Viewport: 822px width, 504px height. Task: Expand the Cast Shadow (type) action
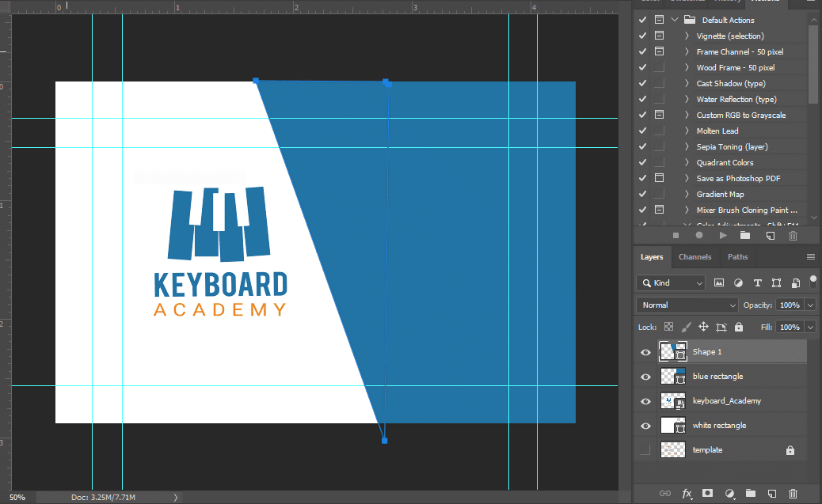[687, 83]
